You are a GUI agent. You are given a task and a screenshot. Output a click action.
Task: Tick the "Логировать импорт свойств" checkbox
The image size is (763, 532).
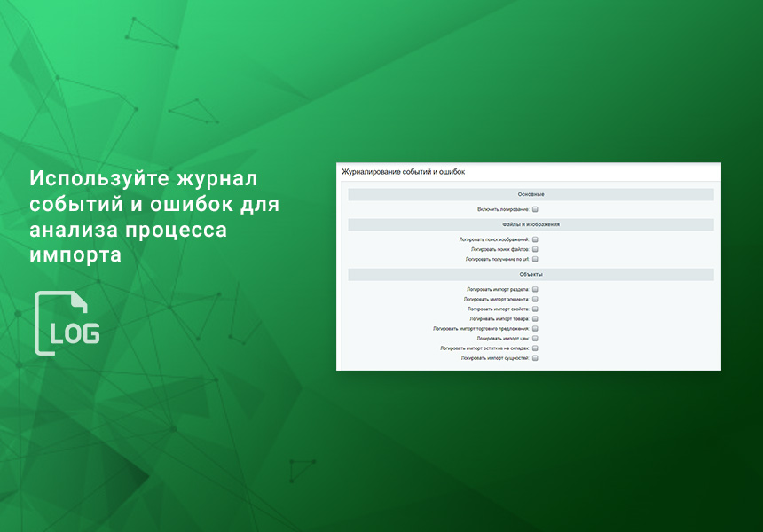pos(535,310)
